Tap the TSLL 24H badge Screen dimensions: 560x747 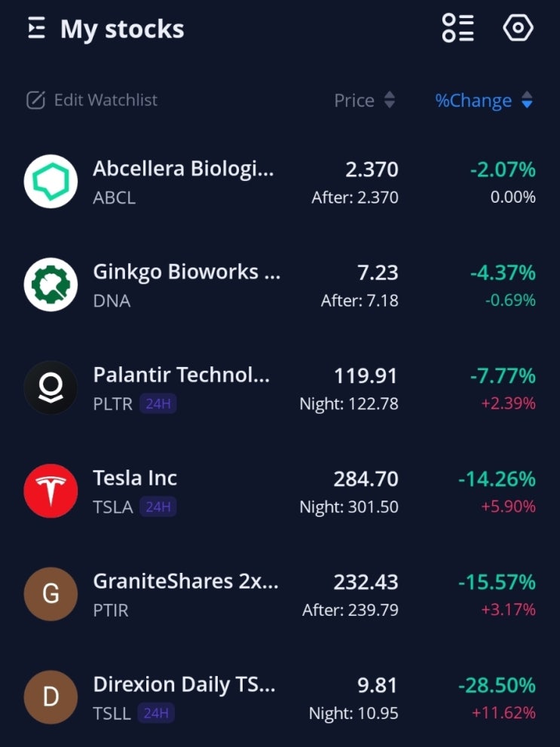coord(156,713)
